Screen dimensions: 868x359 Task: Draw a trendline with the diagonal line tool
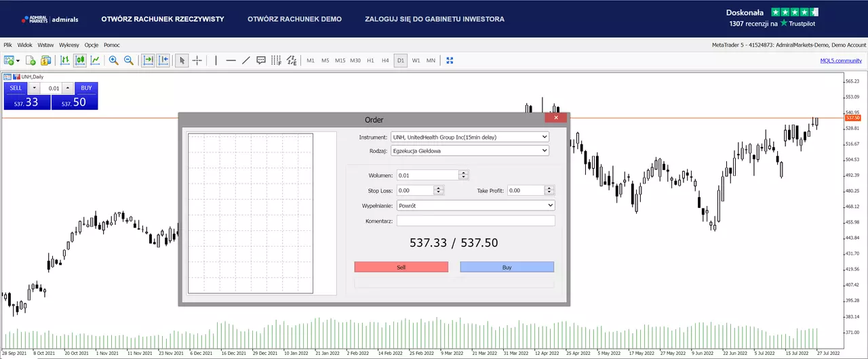(x=245, y=60)
